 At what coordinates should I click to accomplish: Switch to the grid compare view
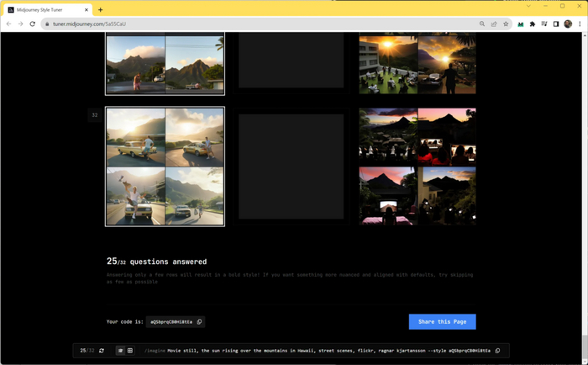pyautogui.click(x=130, y=351)
